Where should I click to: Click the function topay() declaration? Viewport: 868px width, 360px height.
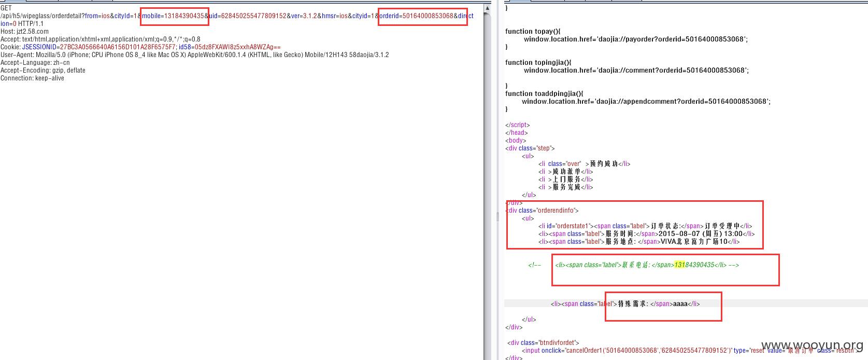click(533, 32)
